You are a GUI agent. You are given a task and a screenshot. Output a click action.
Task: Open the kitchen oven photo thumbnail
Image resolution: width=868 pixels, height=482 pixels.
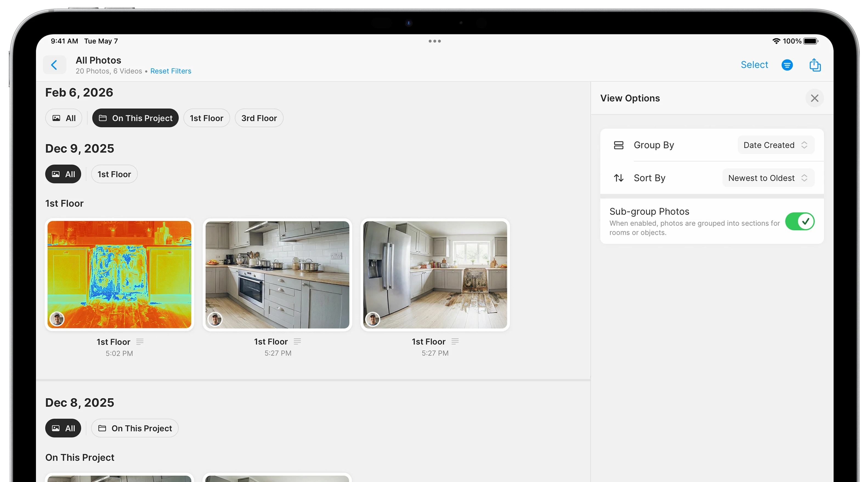click(x=277, y=274)
